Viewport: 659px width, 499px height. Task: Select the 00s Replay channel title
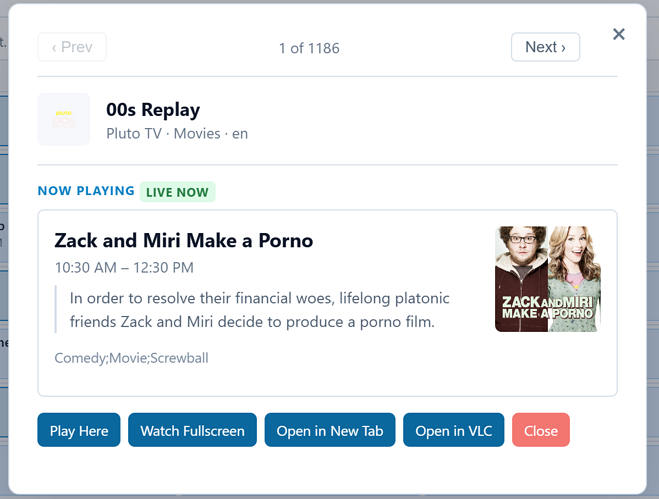point(153,110)
